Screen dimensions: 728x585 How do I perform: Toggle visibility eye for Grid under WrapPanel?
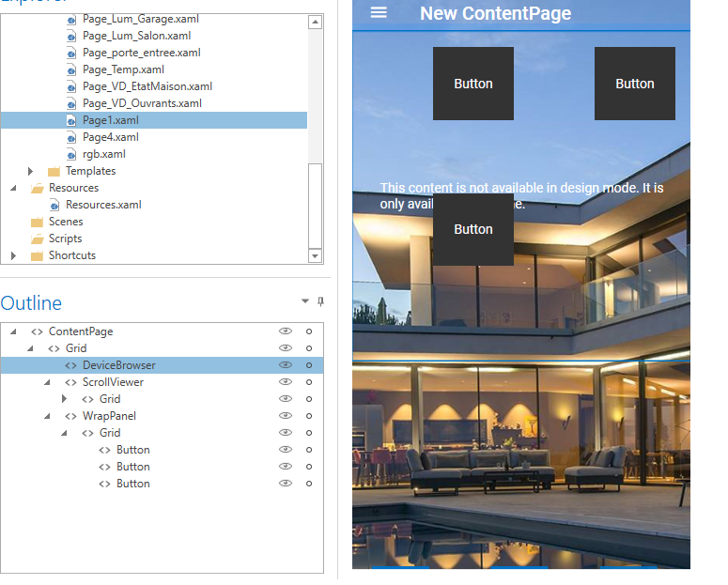285,432
